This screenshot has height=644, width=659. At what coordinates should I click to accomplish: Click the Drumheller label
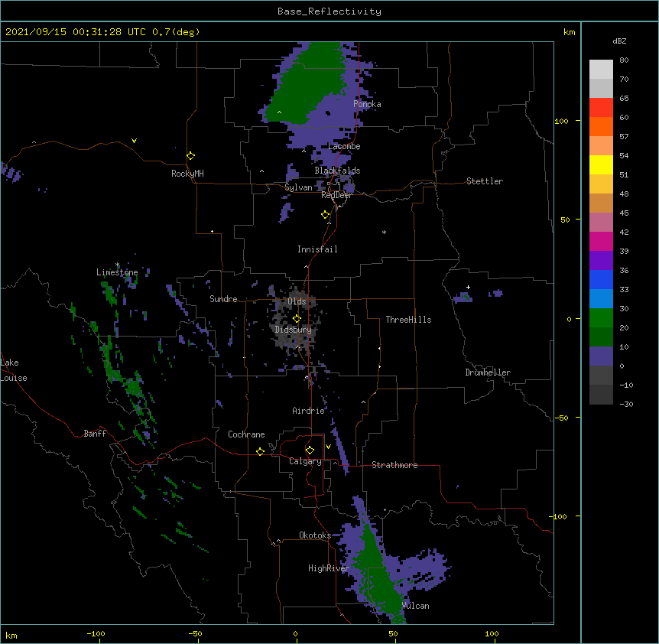coord(488,372)
